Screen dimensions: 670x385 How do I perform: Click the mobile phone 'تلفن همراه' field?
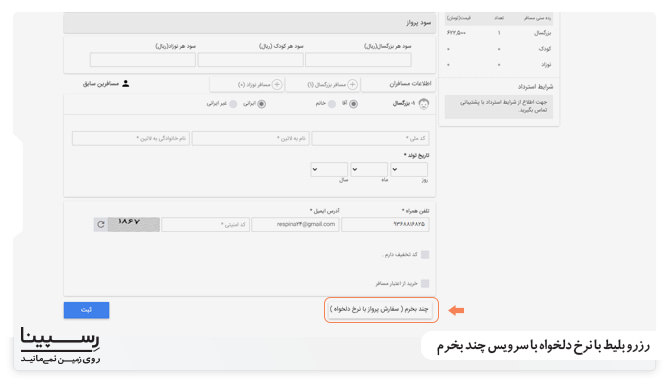click(x=385, y=224)
